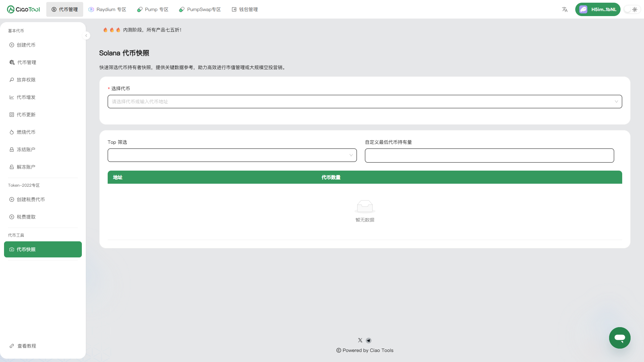Open 创建代币 in the sidebar

pos(26,45)
